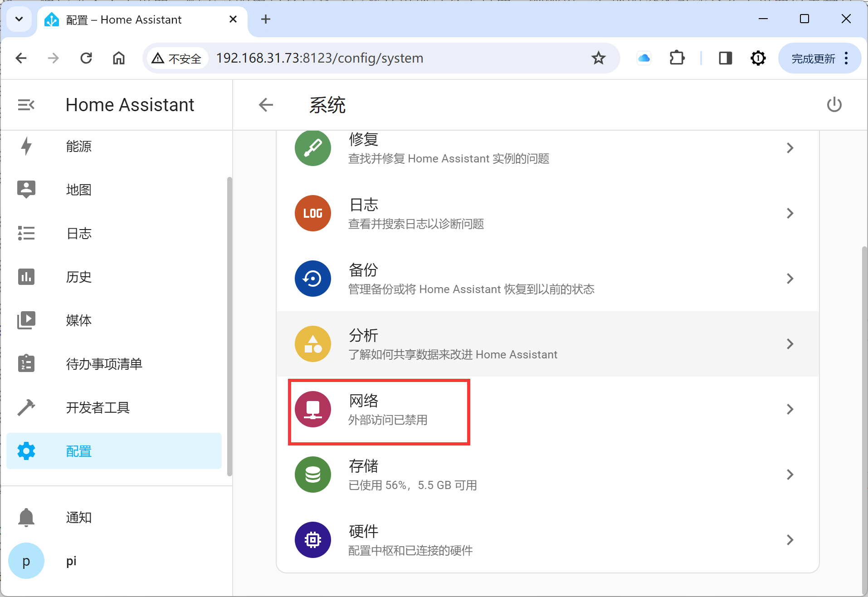Close the 配置 – Home Assistant tab
This screenshot has width=868, height=597.
pyautogui.click(x=233, y=19)
